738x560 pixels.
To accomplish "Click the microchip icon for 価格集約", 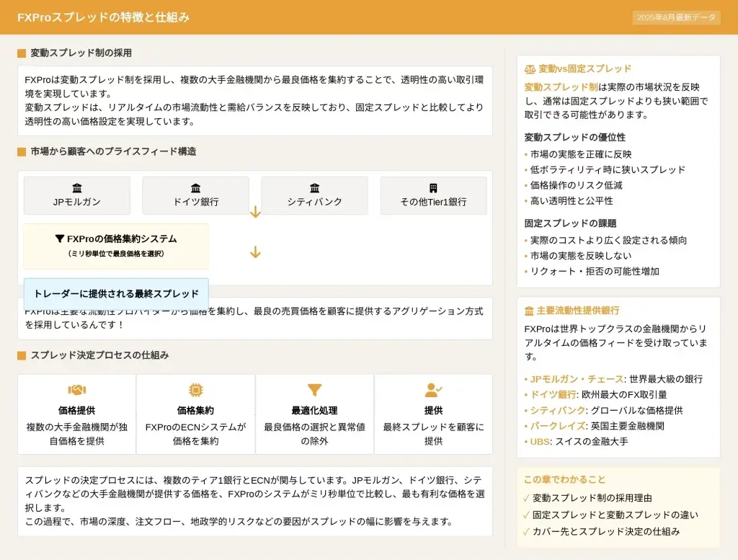I will 195,390.
